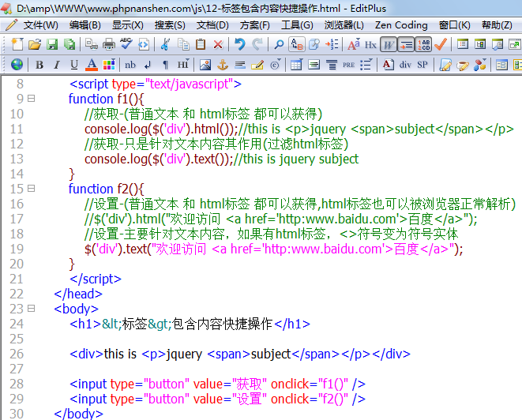Click console.log html() on line 11
The image size is (522, 420).
tap(161, 129)
